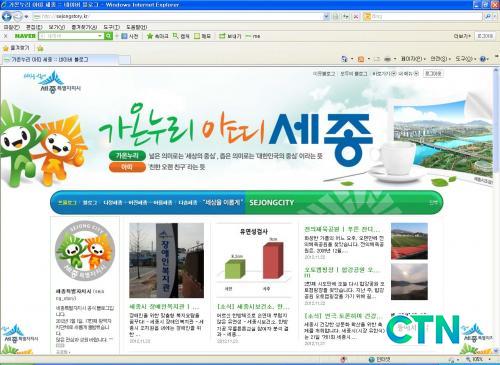This screenshot has width=500, height=365.
Task: Expand the Naver toolbar search box dropdown
Action: point(100,36)
